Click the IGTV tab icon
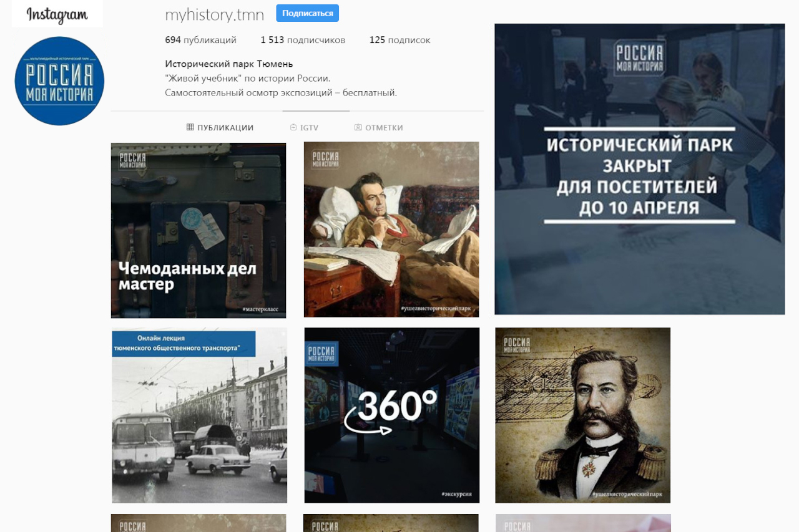The image size is (799, 532). point(293,127)
